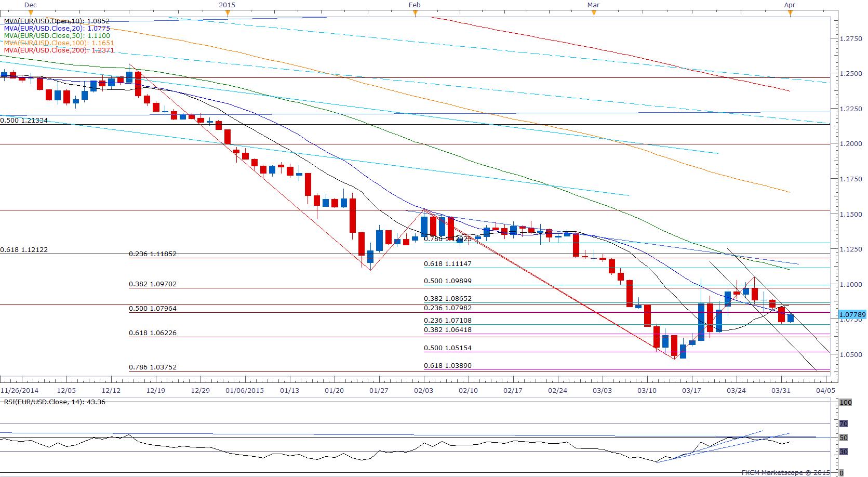Select the MVA Close 50 legend entry
Viewport: 868px width, 477px height.
57,36
